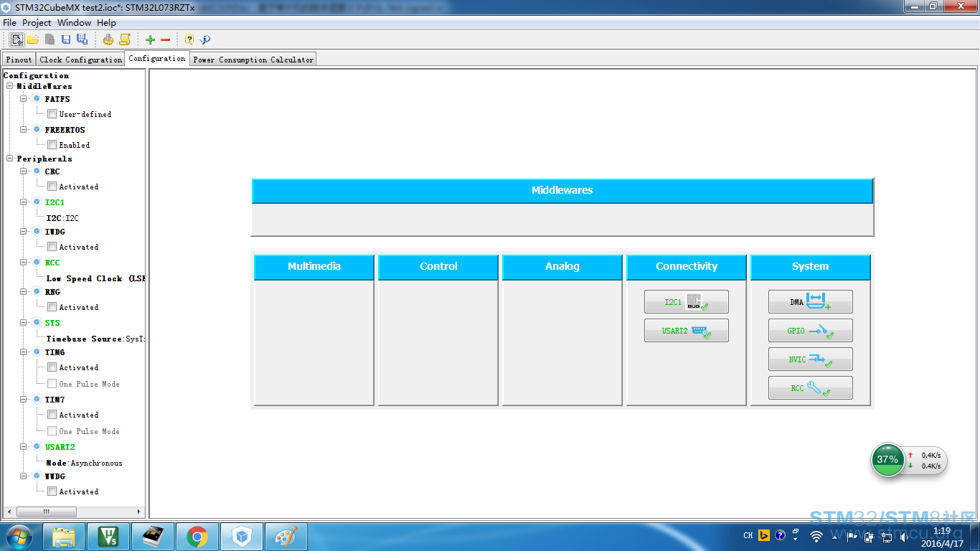Screen dimensions: 980x551
Task: Collapse the USART2 tree branch
Action: point(24,447)
